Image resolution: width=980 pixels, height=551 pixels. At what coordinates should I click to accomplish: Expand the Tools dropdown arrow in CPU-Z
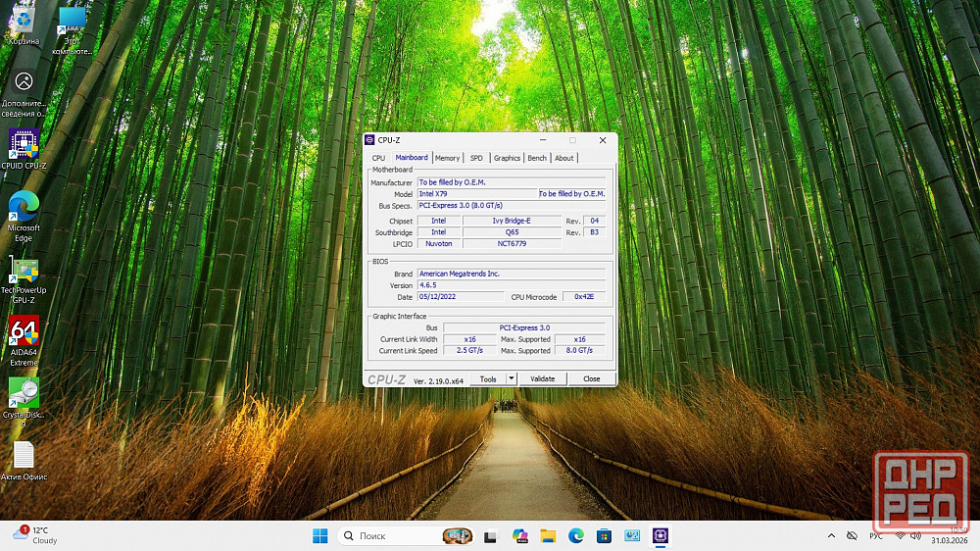pyautogui.click(x=511, y=378)
